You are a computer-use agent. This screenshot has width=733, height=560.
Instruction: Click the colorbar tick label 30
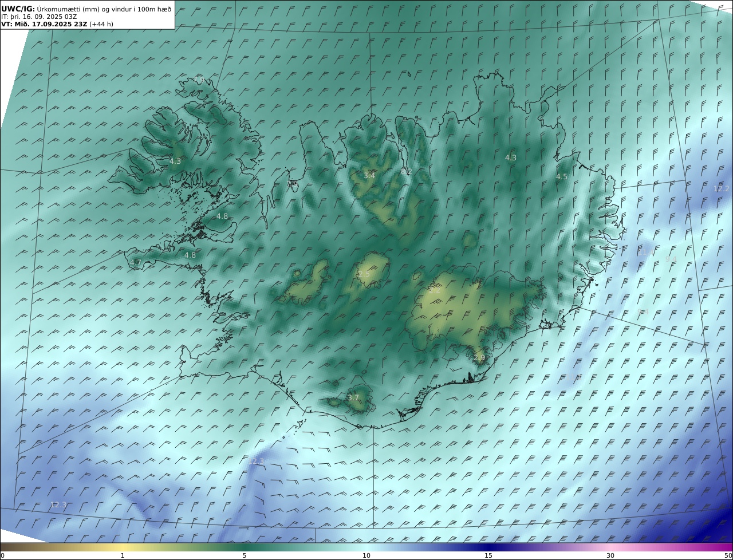click(610, 555)
